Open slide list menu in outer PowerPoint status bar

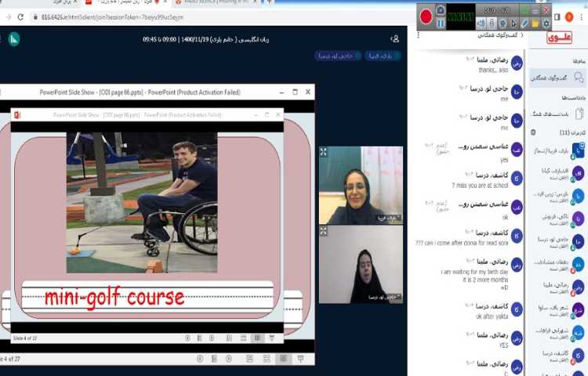point(214,359)
